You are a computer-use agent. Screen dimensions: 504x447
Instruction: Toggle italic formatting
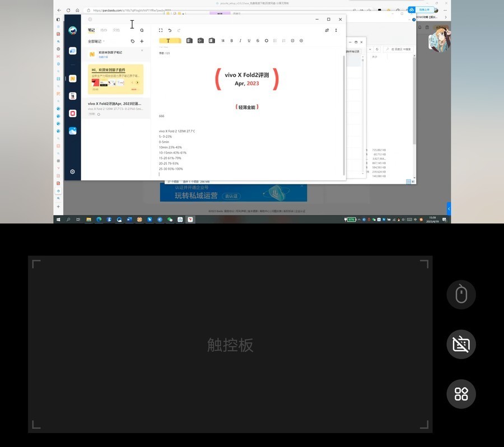pos(240,40)
